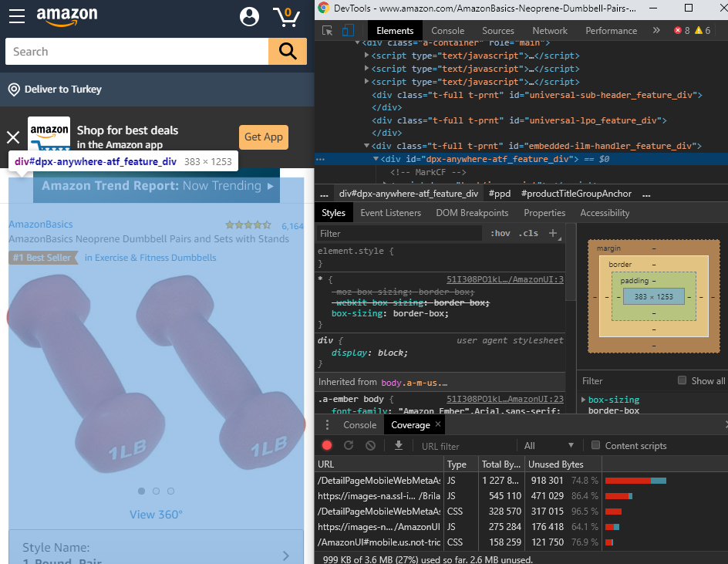This screenshot has height=564, width=728.
Task: Open the AmazonUI:3 stylesheet link
Action: (x=505, y=279)
